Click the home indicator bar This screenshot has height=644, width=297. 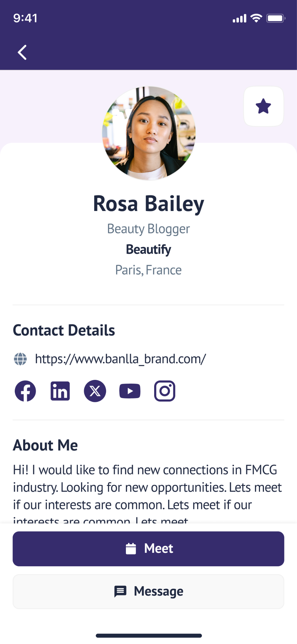pyautogui.click(x=148, y=636)
